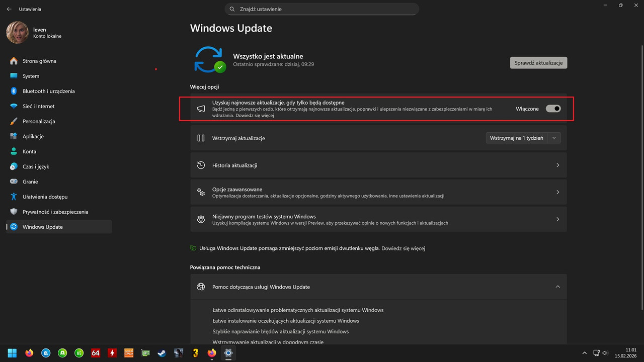Open the orange CPU chip app in taskbar
Screen dimensions: 644x362
point(129,353)
